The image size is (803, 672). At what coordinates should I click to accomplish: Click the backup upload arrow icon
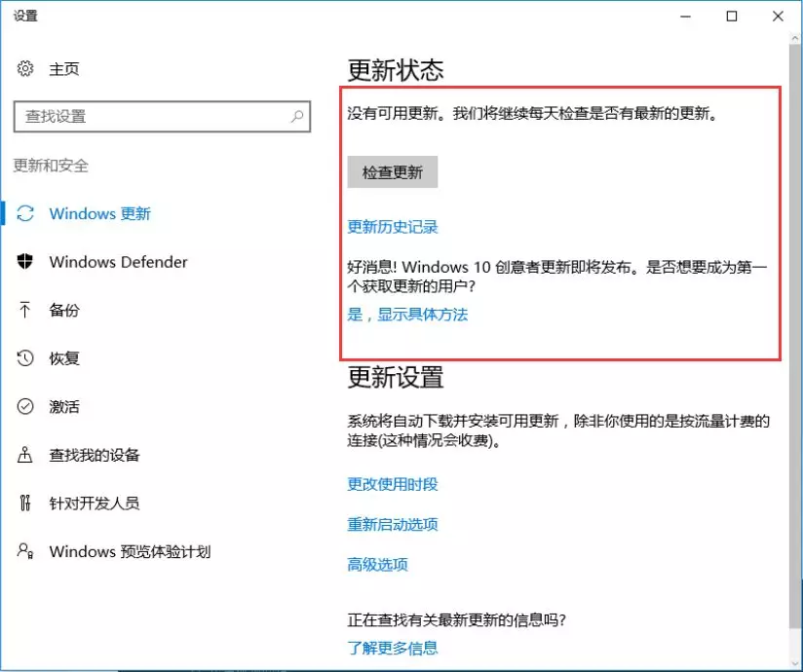point(26,311)
